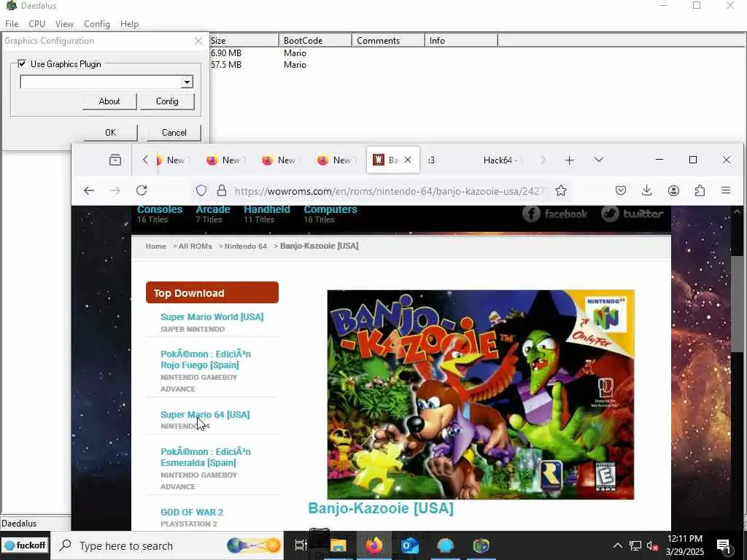Open the Rojo Fuego [Spain] link

pos(205,359)
